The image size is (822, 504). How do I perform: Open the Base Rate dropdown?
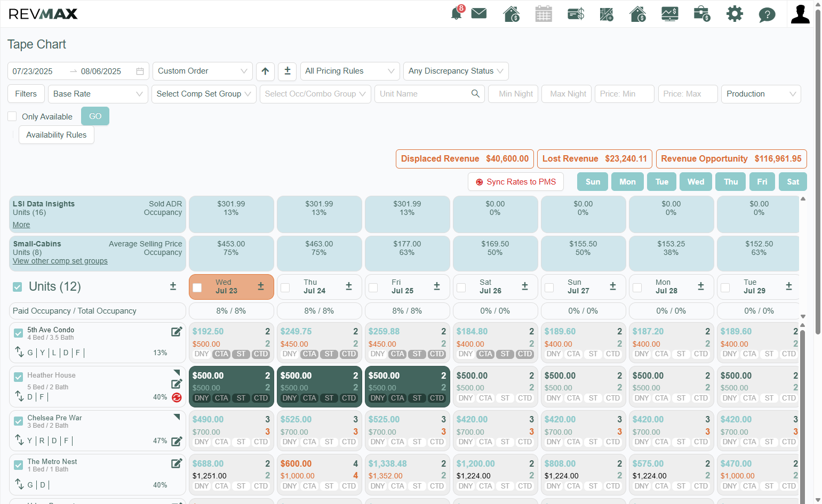click(x=98, y=94)
